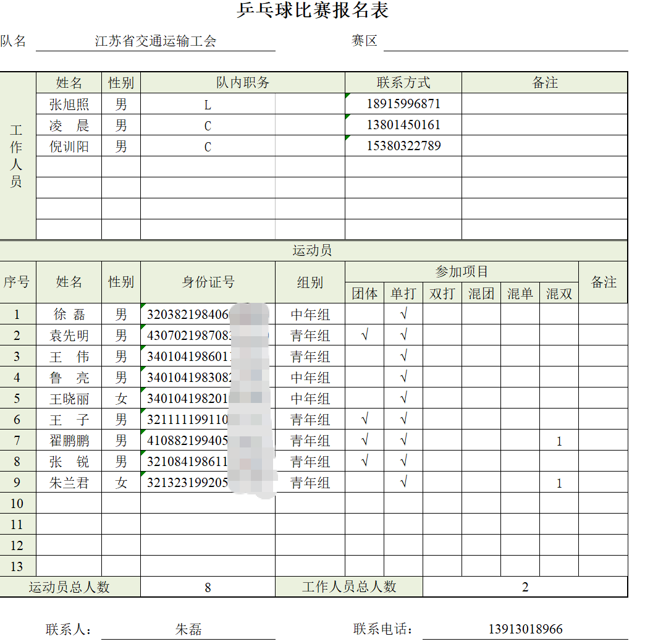Select the 单打 sub-header cell

[x=403, y=294]
